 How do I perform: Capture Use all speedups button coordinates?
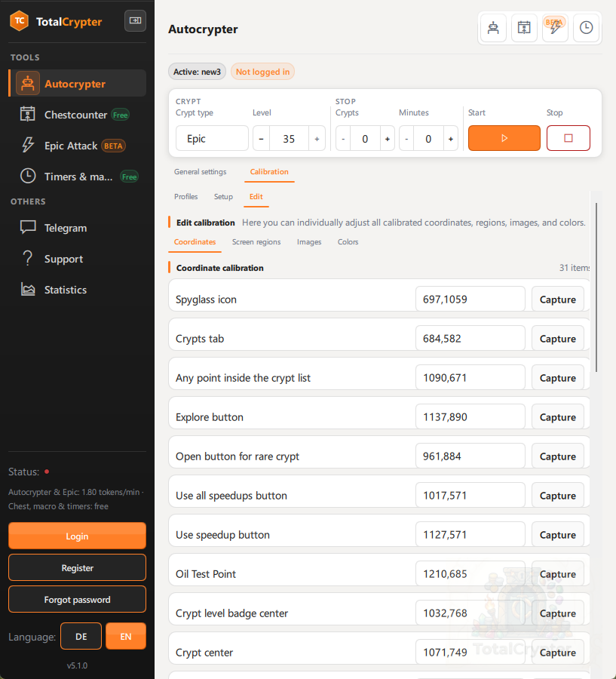click(557, 496)
